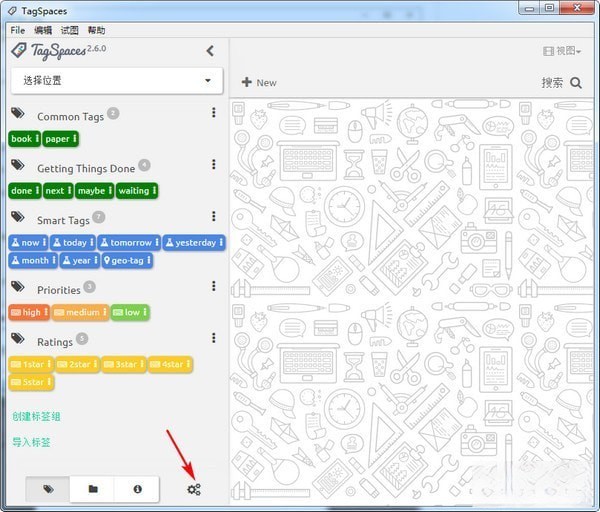Open three-dot menu for Common Tags

click(213, 114)
